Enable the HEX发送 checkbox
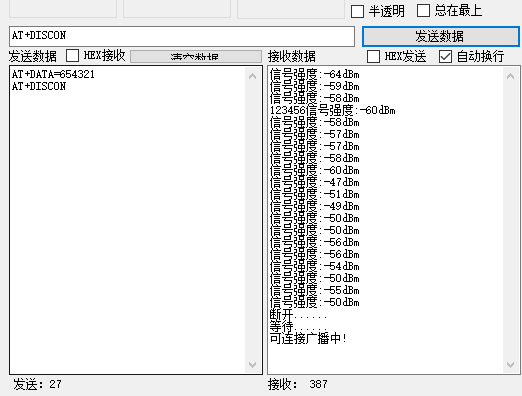 (373, 56)
